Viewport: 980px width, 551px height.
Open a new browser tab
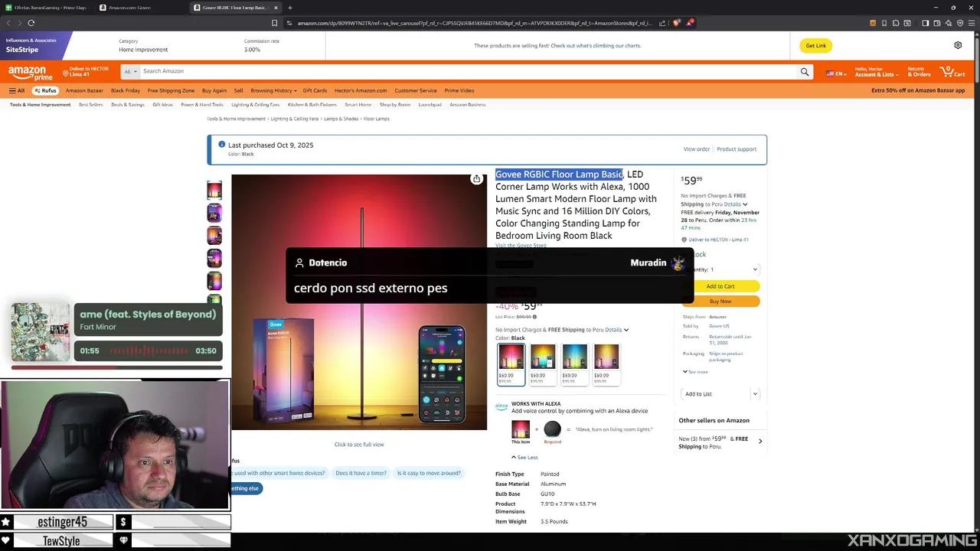coord(289,8)
